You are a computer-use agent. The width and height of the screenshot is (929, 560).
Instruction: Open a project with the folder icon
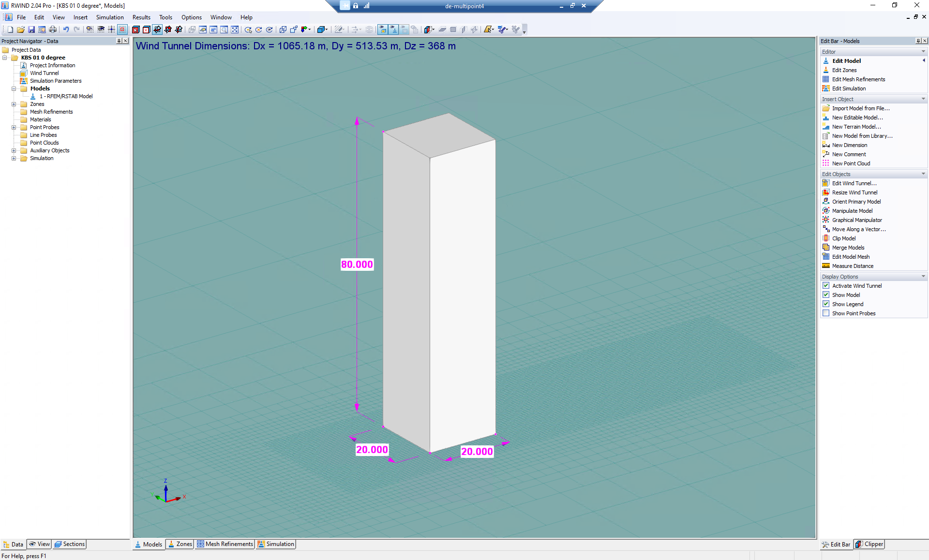21,29
